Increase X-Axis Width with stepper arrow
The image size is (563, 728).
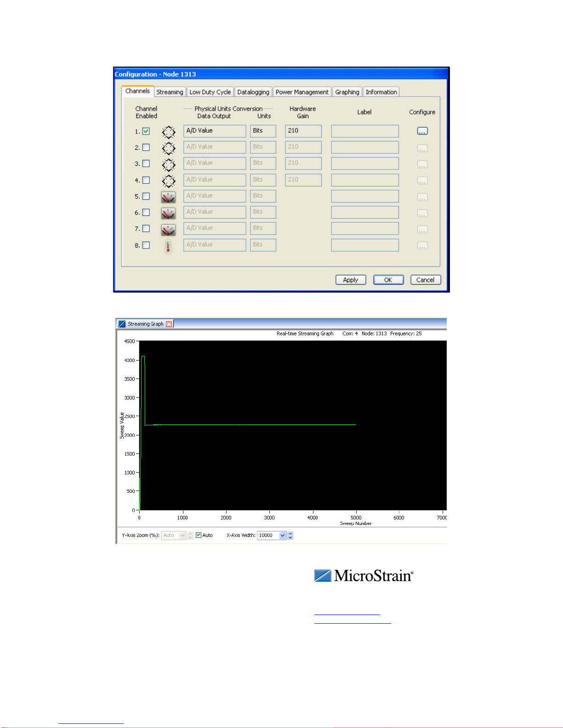coord(290,533)
